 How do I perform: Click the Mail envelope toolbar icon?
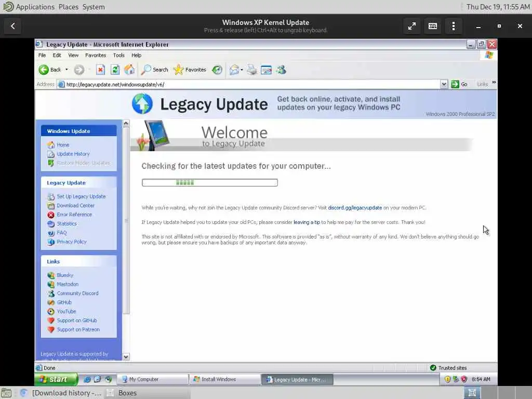pos(234,70)
